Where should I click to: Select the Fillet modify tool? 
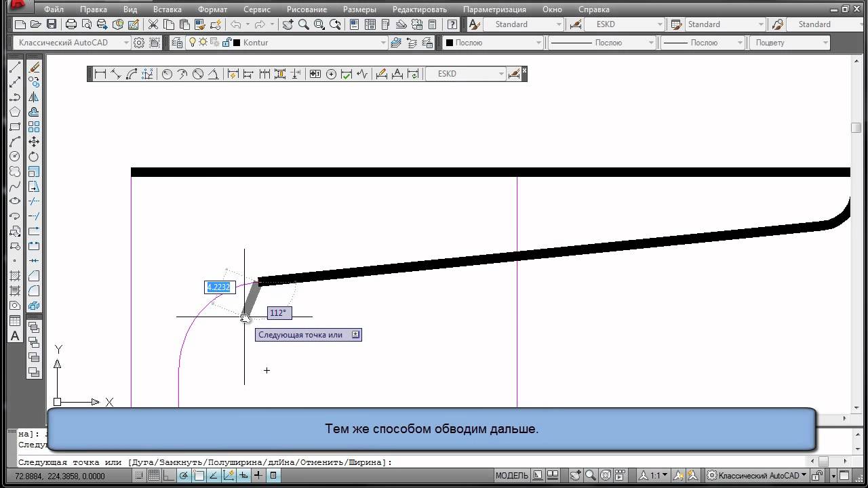(x=34, y=291)
